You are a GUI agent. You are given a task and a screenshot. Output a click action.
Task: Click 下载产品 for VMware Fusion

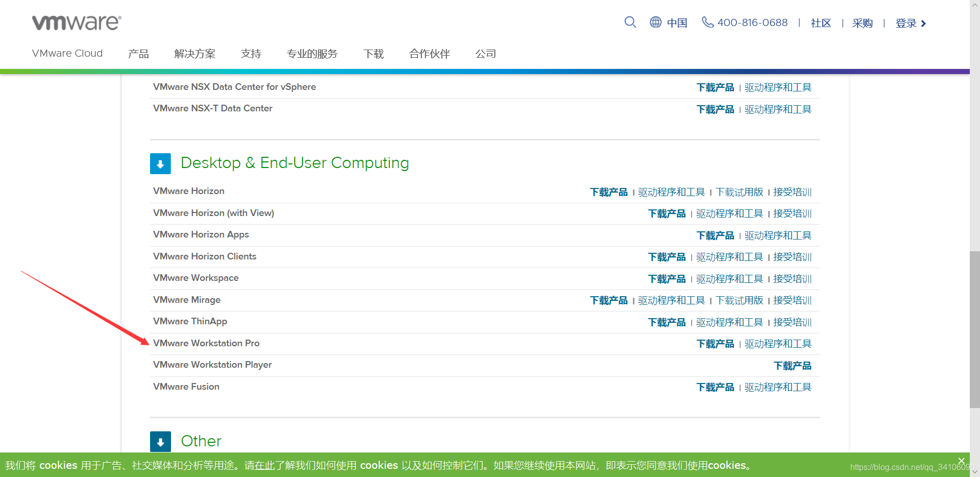tap(715, 387)
